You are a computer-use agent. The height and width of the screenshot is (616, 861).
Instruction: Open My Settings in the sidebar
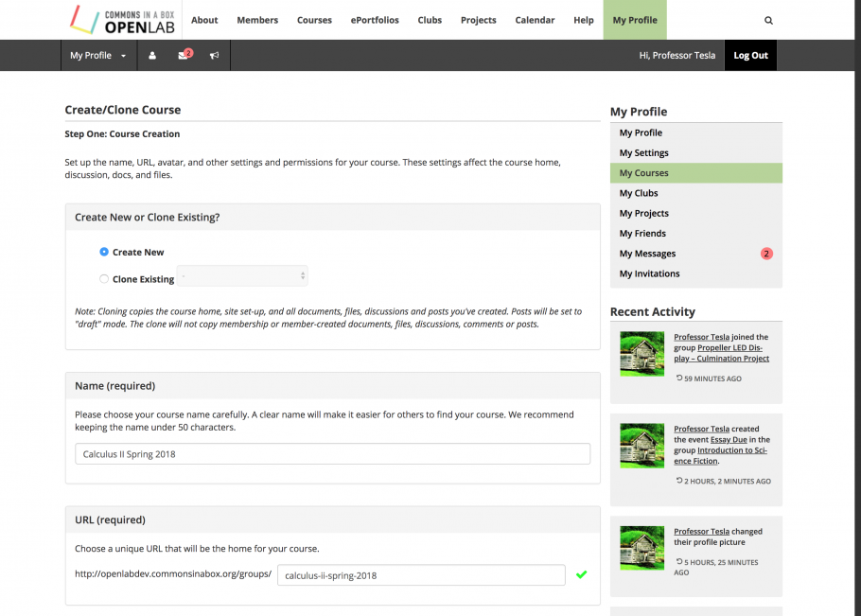pyautogui.click(x=696, y=152)
